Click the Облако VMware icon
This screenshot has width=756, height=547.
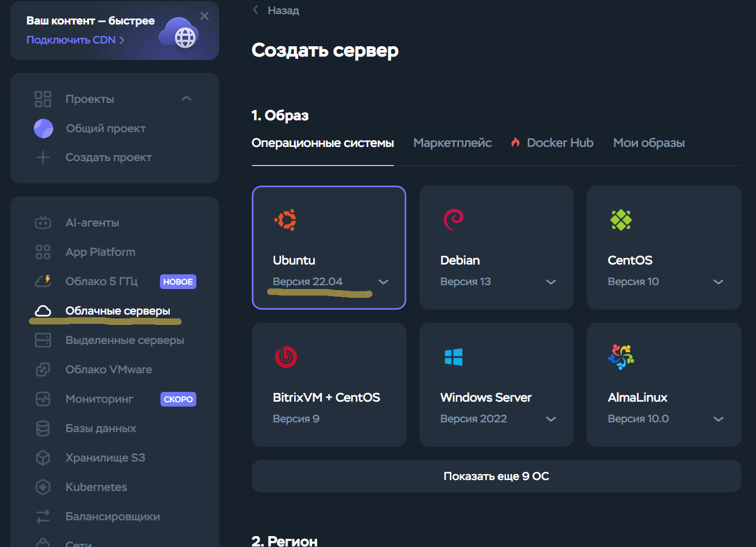click(43, 370)
